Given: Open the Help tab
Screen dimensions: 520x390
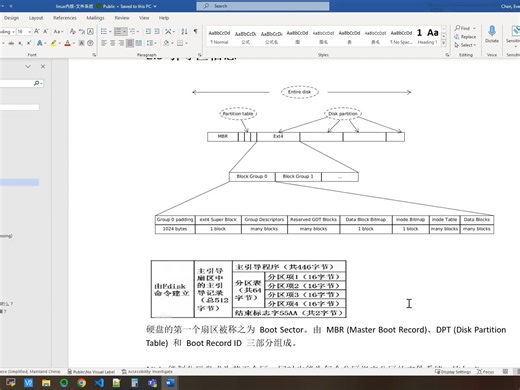Looking at the screenshot, I should point(164,18).
